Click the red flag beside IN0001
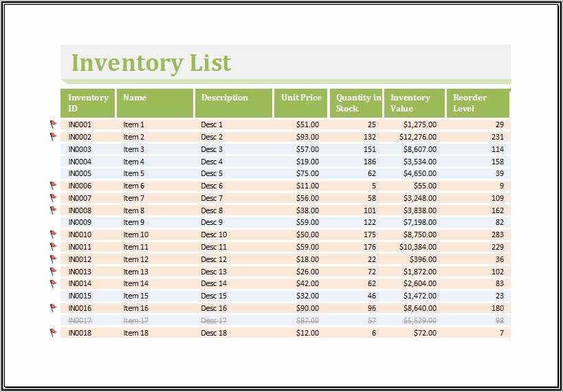This screenshot has height=392, width=563. tap(53, 124)
